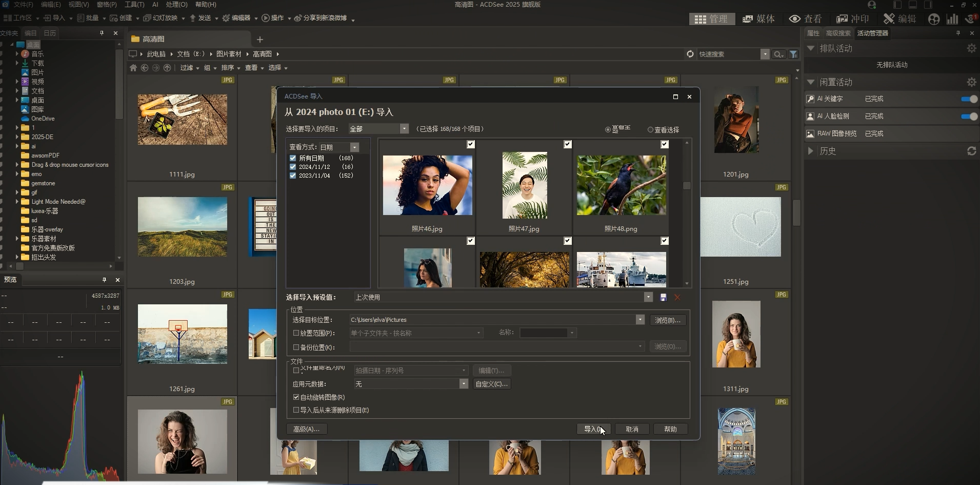980x485 pixels.
Task: Click the save preset floppy disk icon
Action: click(x=663, y=298)
